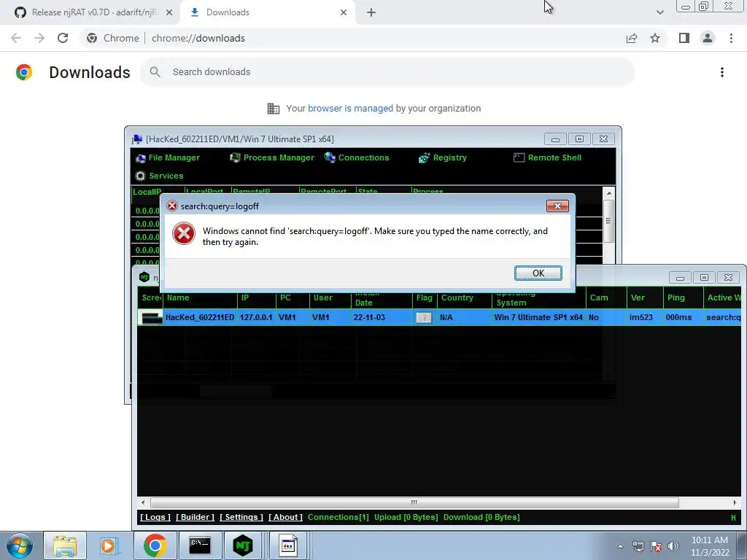Open the Process Manager tab

(272, 157)
